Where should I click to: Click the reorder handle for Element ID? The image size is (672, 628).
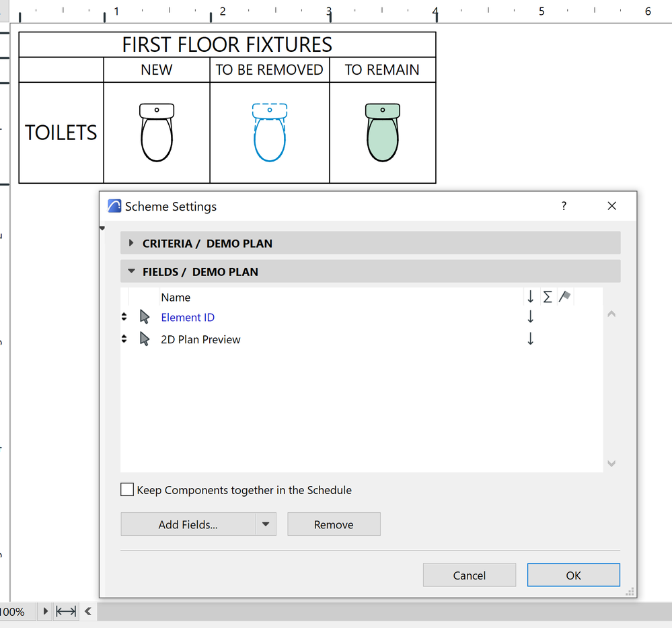pos(124,317)
